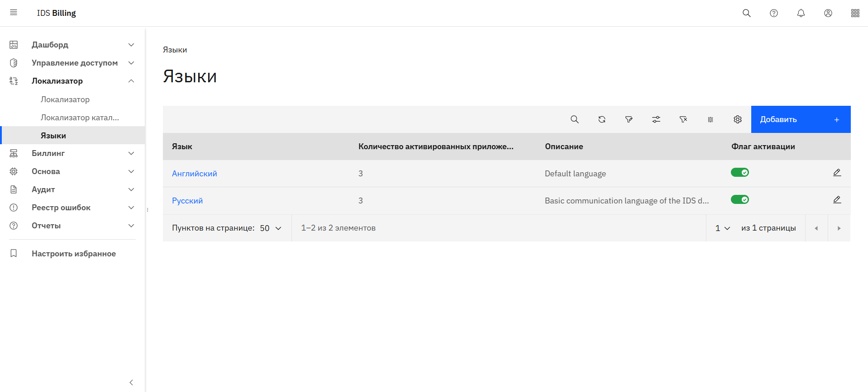The width and height of the screenshot is (868, 392).
Task: Open table settings gear icon
Action: click(x=737, y=119)
